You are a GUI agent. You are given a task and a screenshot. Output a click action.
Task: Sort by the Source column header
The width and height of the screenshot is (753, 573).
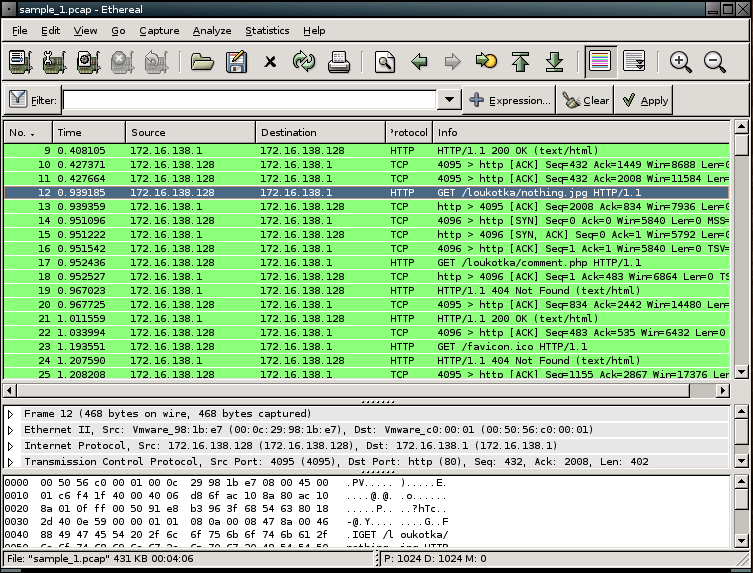coord(191,133)
